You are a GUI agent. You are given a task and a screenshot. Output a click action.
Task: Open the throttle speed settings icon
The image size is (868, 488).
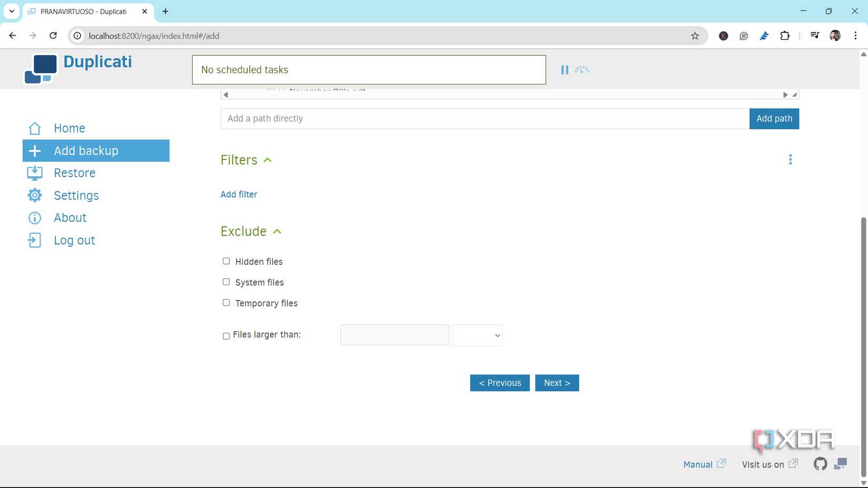coord(582,69)
